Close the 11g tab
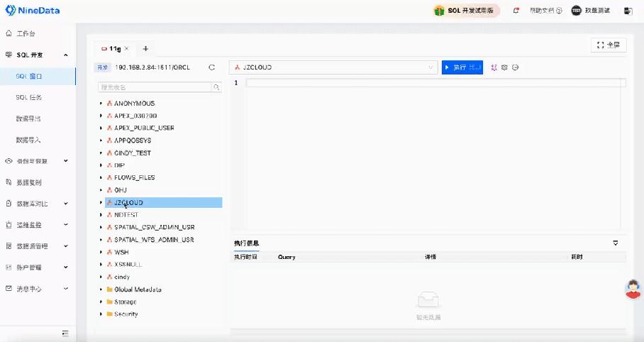The image size is (644, 342). [126, 48]
